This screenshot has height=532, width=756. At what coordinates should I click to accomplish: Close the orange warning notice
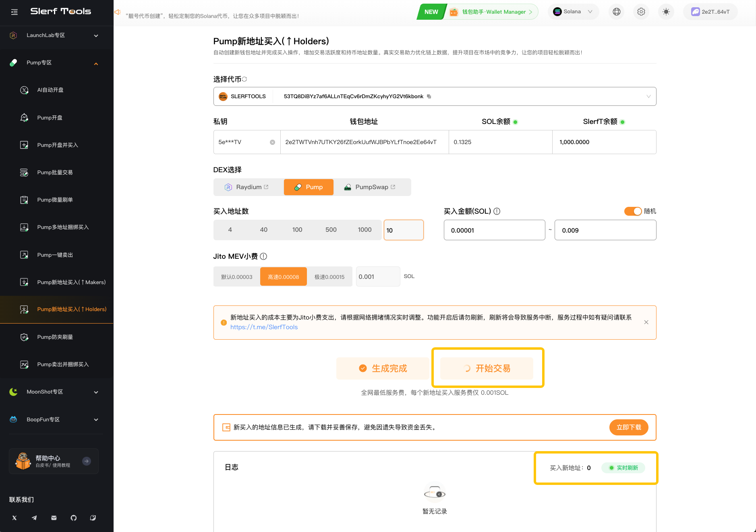(646, 322)
